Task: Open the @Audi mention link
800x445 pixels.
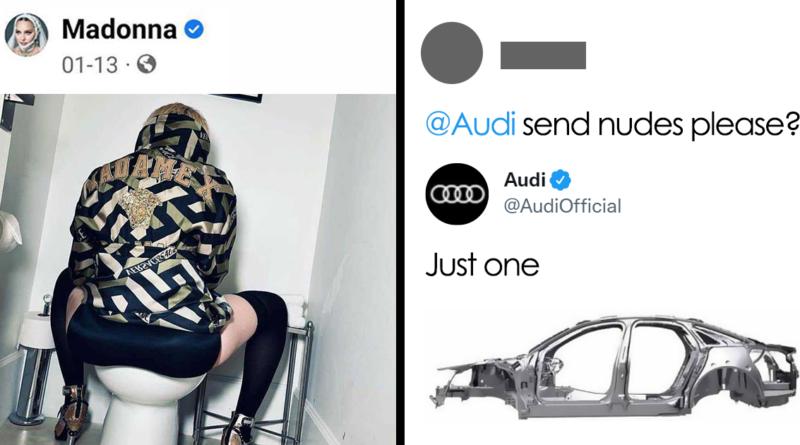Action: point(470,124)
